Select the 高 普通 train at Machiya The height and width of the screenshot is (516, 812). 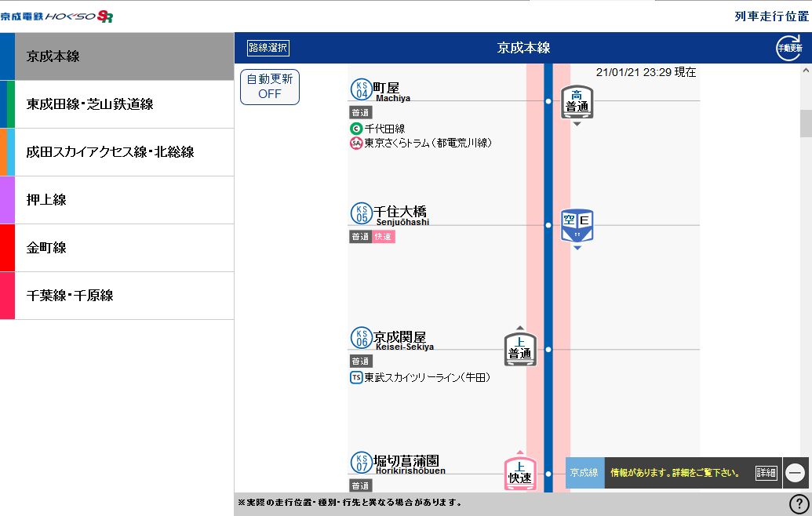pos(577,103)
